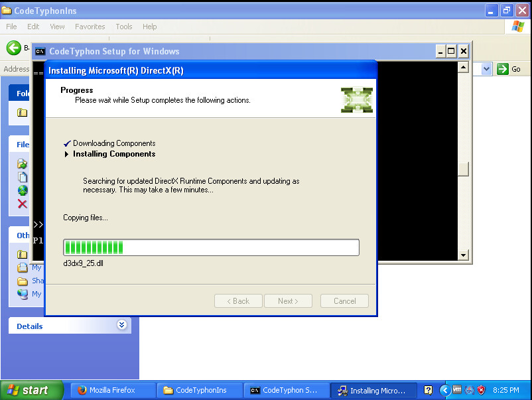532x400 pixels.
Task: Click the DirectX logo in the installer header
Action: pyautogui.click(x=356, y=100)
